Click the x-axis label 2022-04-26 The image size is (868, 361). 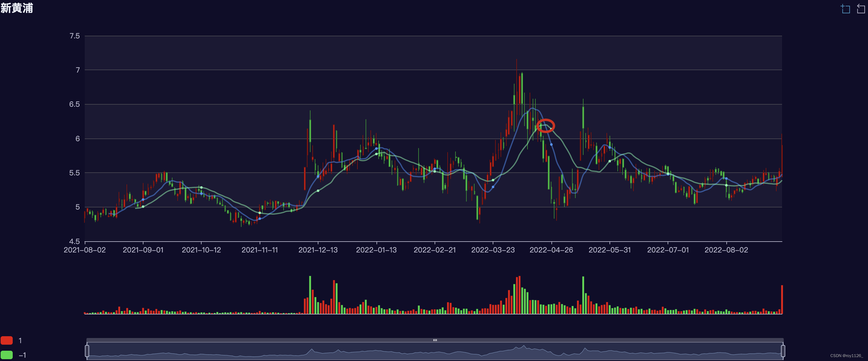point(551,250)
